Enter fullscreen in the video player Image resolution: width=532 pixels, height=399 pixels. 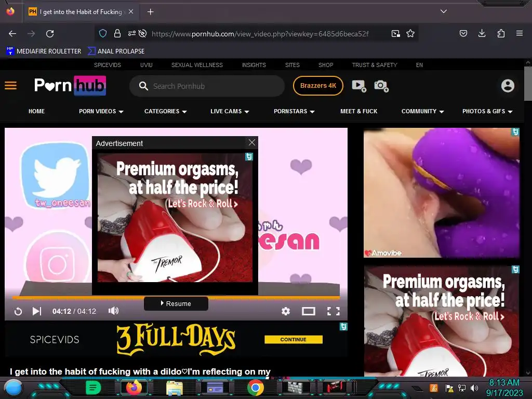[x=333, y=311]
